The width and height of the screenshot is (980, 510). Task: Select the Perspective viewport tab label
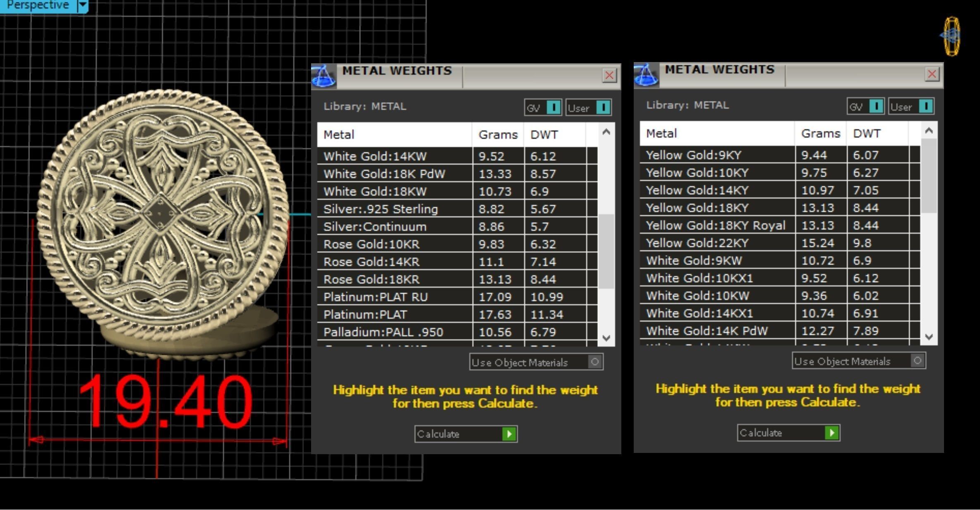click(37, 5)
